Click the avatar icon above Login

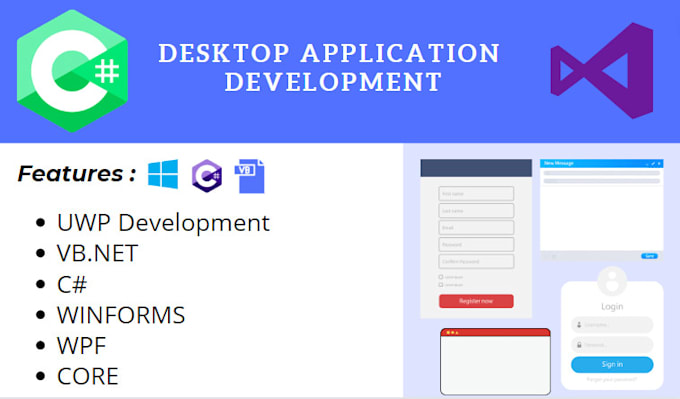pyautogui.click(x=612, y=281)
